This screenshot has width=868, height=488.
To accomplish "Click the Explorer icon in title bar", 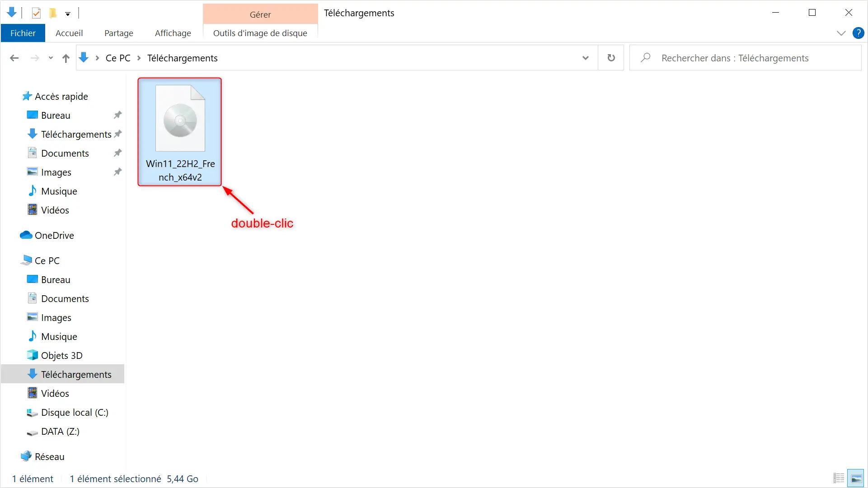I will [12, 13].
